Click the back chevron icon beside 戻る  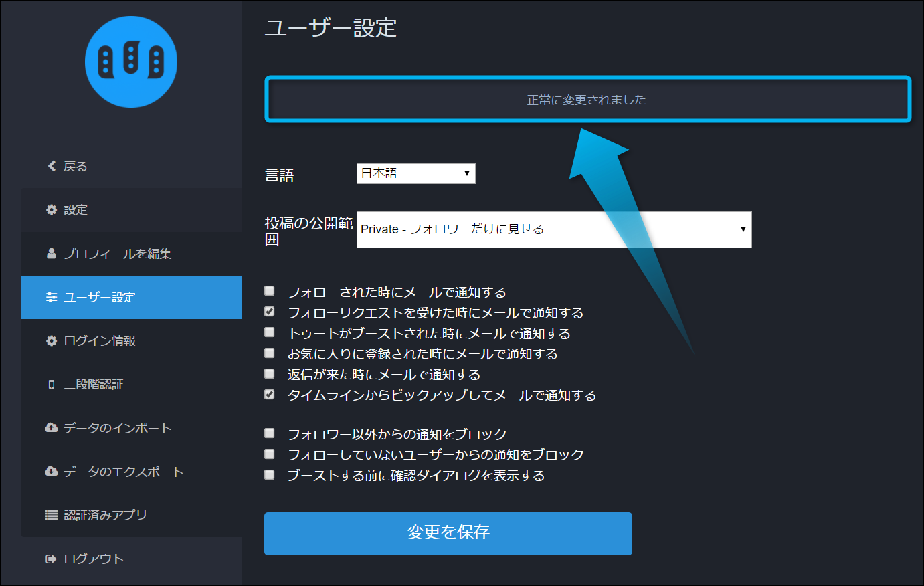[52, 166]
